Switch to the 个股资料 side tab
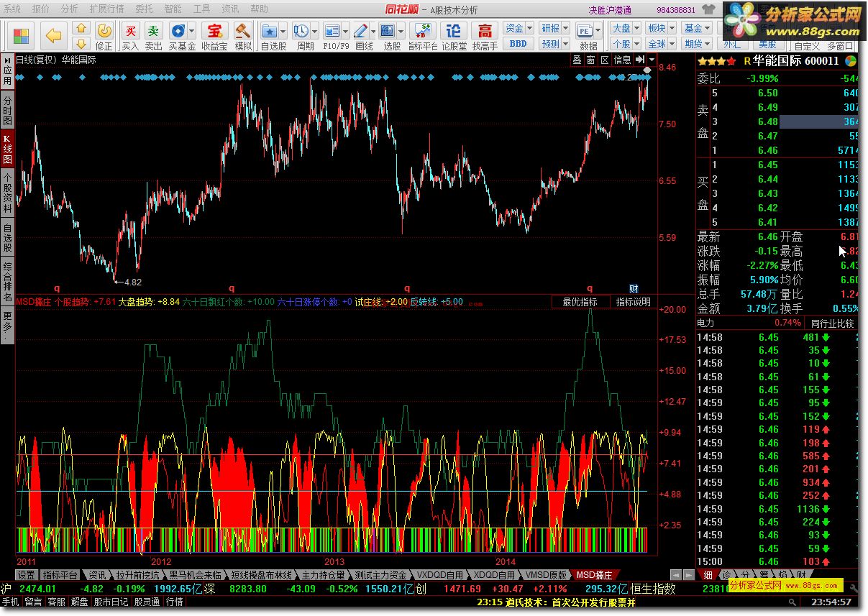 7,192
